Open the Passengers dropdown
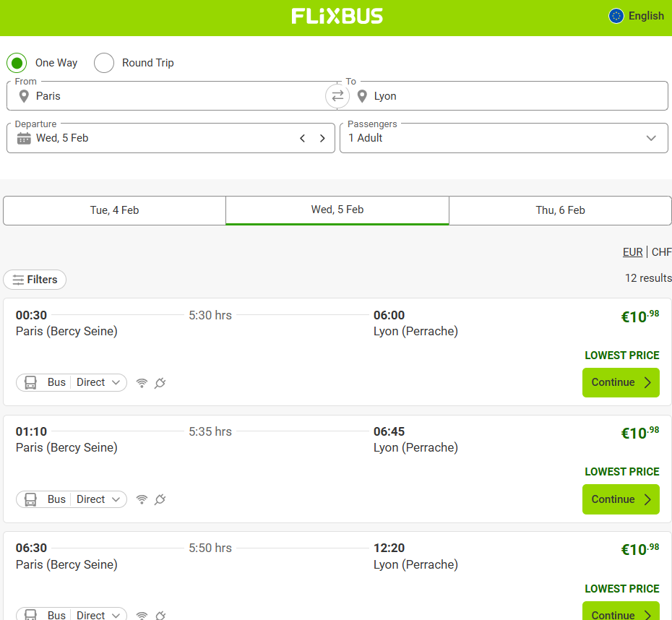The image size is (672, 620). pos(504,138)
